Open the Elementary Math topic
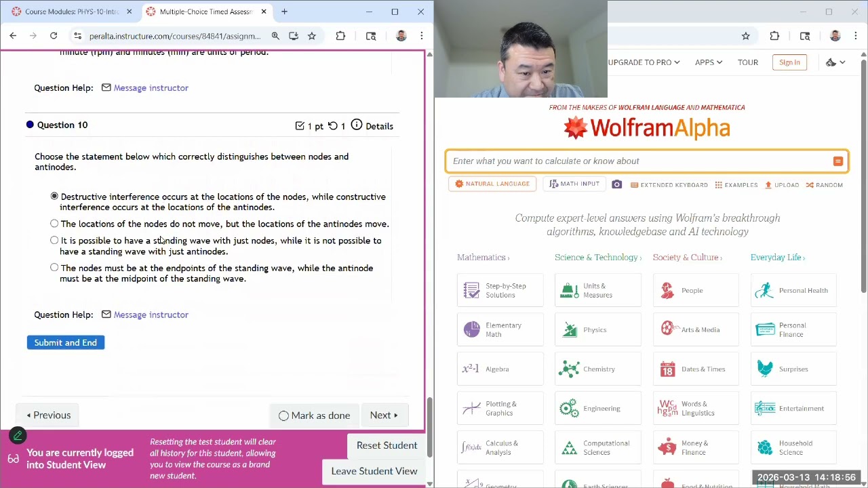 pos(500,329)
